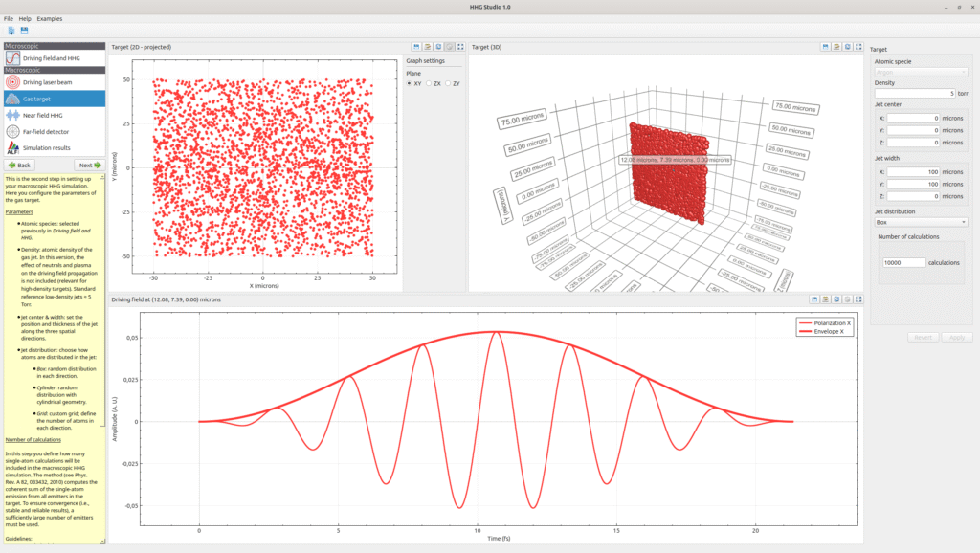Click the Density input field
Image resolution: width=980 pixels, height=553 pixels.
[914, 93]
